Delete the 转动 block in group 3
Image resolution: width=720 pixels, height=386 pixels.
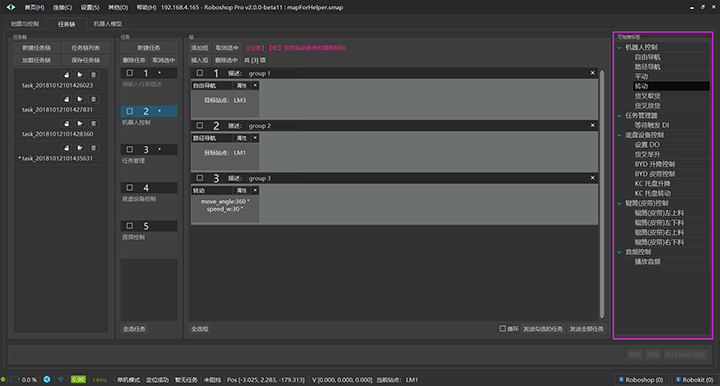click(x=255, y=190)
